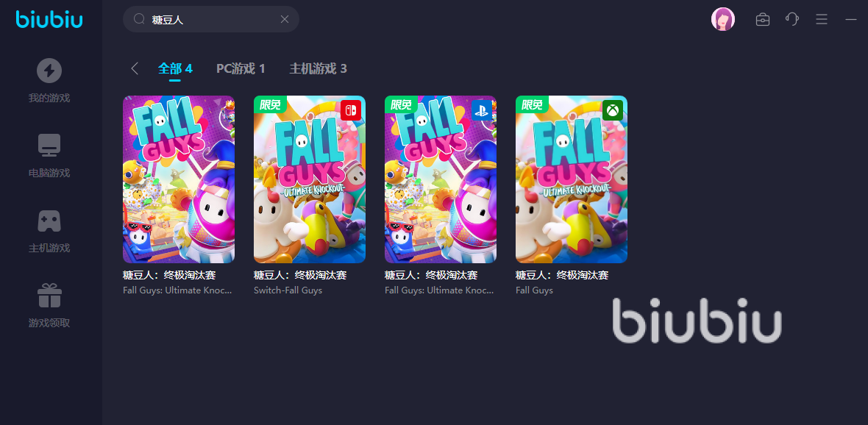
Task: Open the PC Fall Guys cover
Action: pyautogui.click(x=179, y=179)
